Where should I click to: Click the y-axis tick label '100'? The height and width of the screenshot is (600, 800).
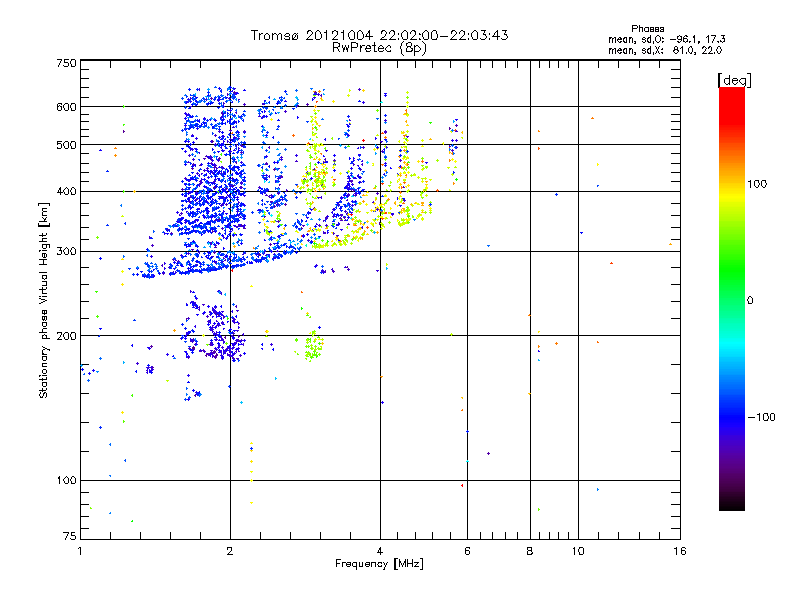[x=66, y=481]
